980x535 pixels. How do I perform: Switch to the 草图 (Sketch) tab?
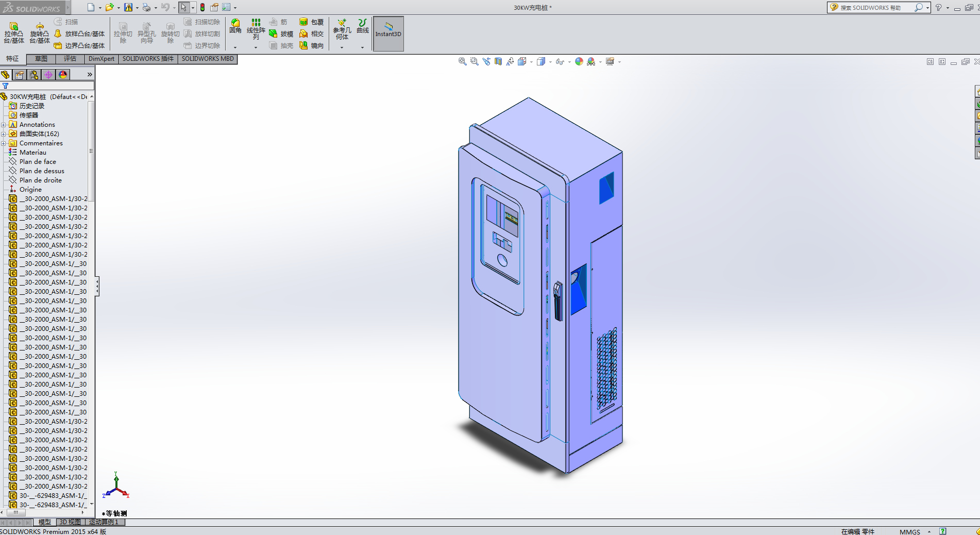click(x=41, y=59)
